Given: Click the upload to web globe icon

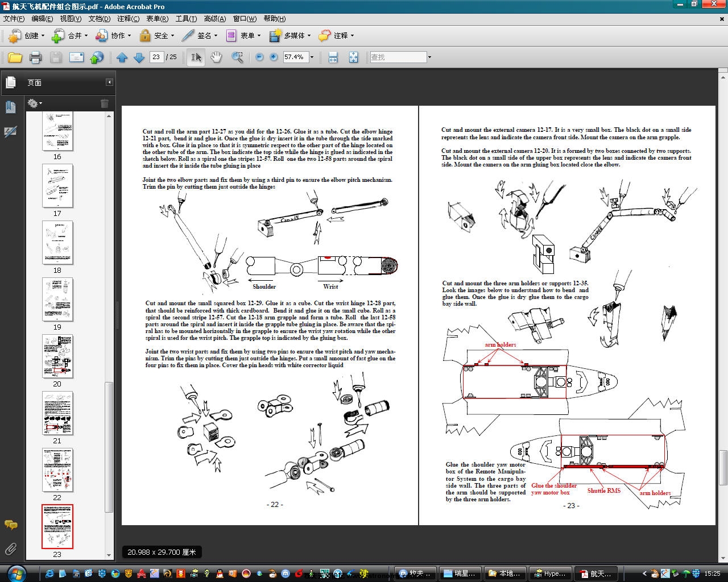Looking at the screenshot, I should click(97, 57).
